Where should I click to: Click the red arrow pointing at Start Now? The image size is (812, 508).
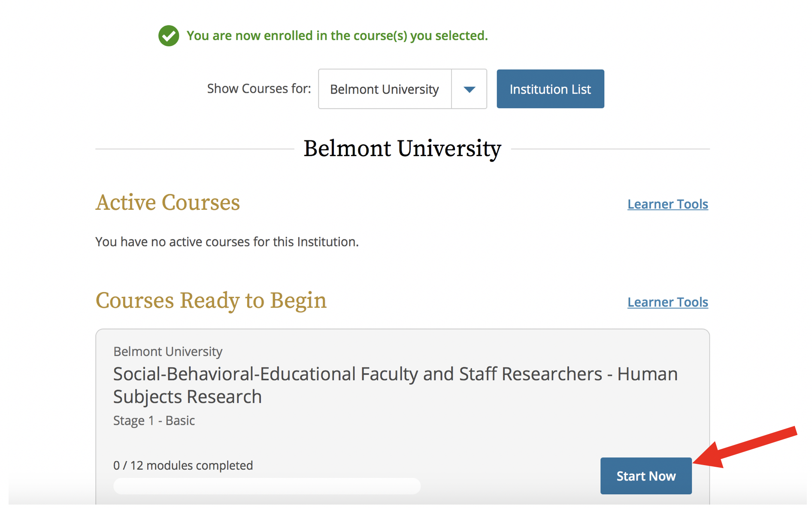point(747,448)
